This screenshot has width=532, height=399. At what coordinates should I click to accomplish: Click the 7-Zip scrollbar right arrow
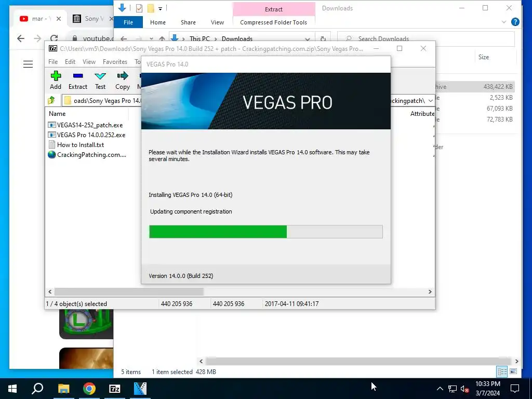[430, 292]
